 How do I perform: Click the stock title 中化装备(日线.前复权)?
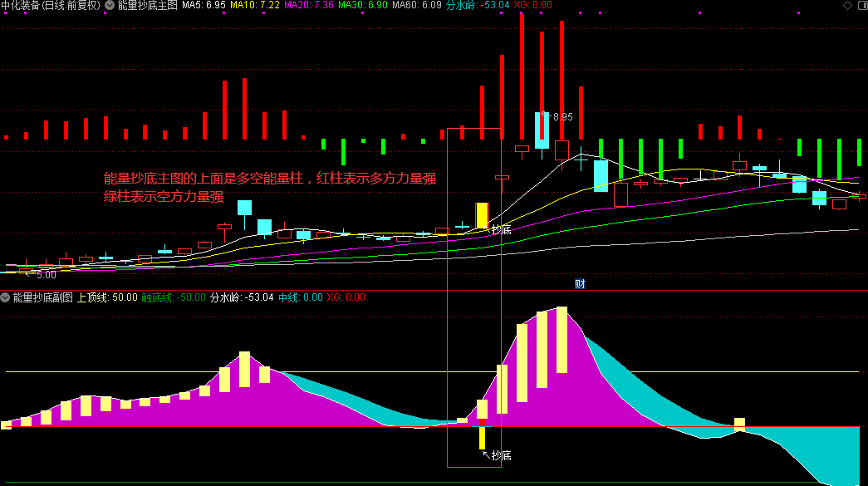pyautogui.click(x=51, y=5)
